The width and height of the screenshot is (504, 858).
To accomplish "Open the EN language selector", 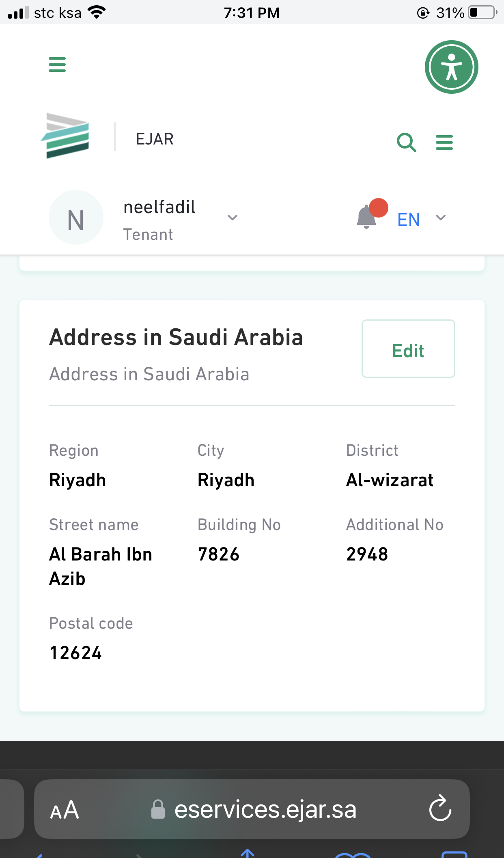I will (x=409, y=220).
